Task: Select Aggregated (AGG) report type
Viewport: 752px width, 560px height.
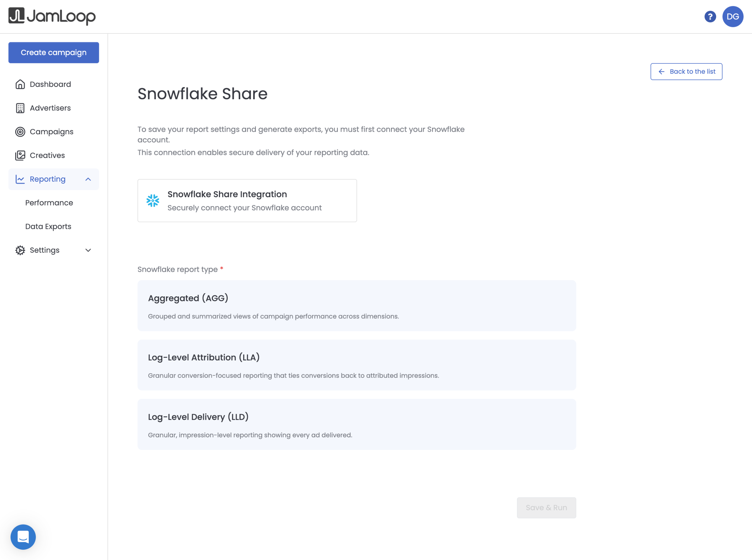Action: (357, 306)
